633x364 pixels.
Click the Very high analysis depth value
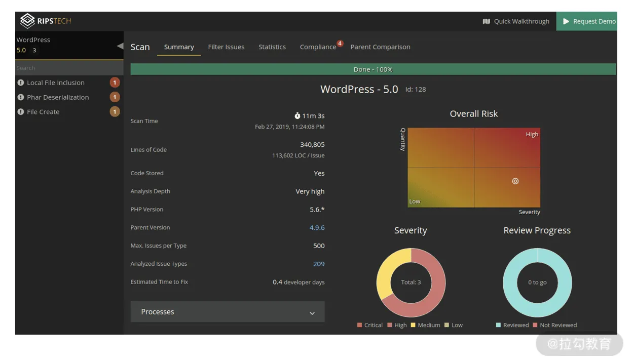click(x=310, y=191)
